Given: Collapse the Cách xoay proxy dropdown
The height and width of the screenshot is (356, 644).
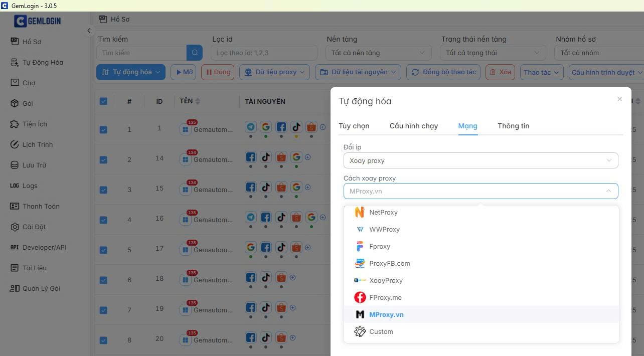Looking at the screenshot, I should tap(480, 191).
